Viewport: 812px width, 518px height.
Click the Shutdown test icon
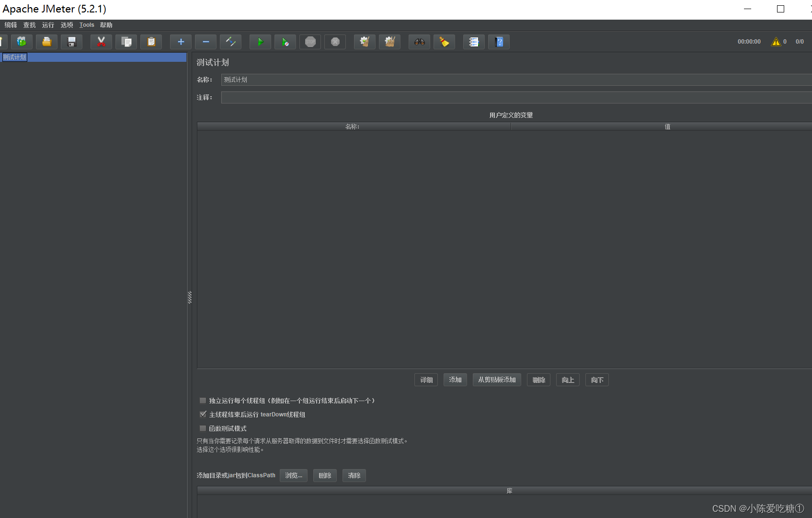point(335,42)
